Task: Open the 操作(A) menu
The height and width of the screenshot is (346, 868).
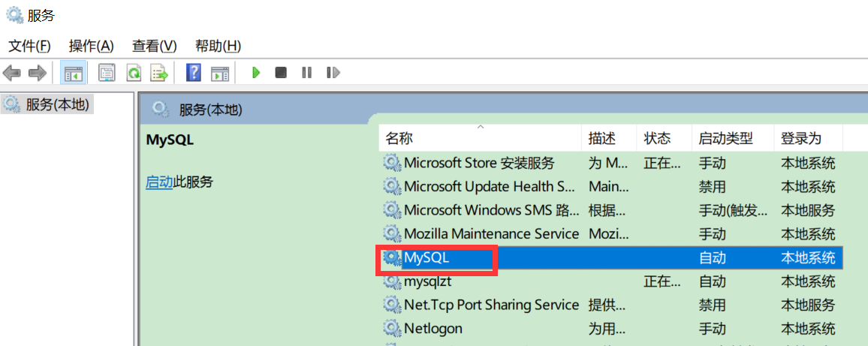Action: pyautogui.click(x=92, y=46)
